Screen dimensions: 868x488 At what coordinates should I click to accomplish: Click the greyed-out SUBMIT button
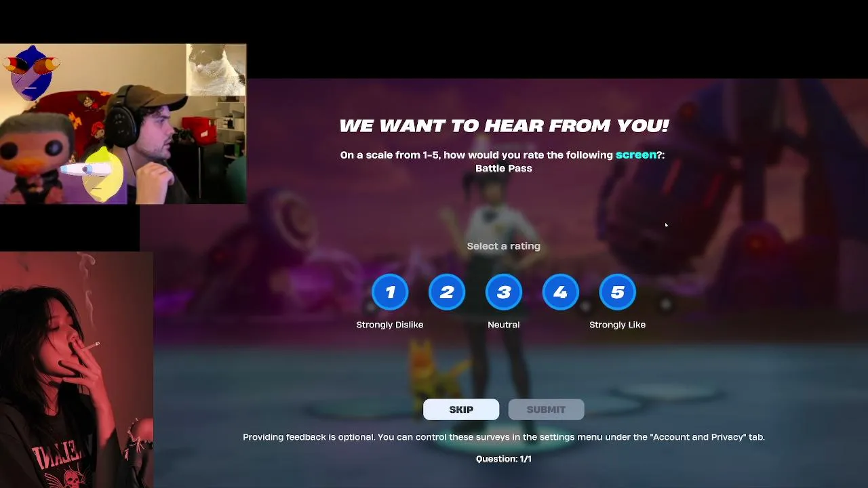point(546,409)
